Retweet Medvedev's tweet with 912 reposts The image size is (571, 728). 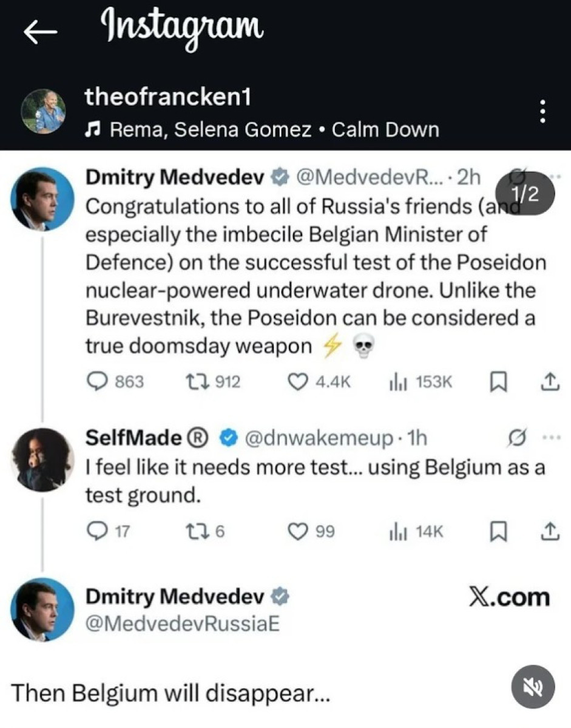coord(196,381)
